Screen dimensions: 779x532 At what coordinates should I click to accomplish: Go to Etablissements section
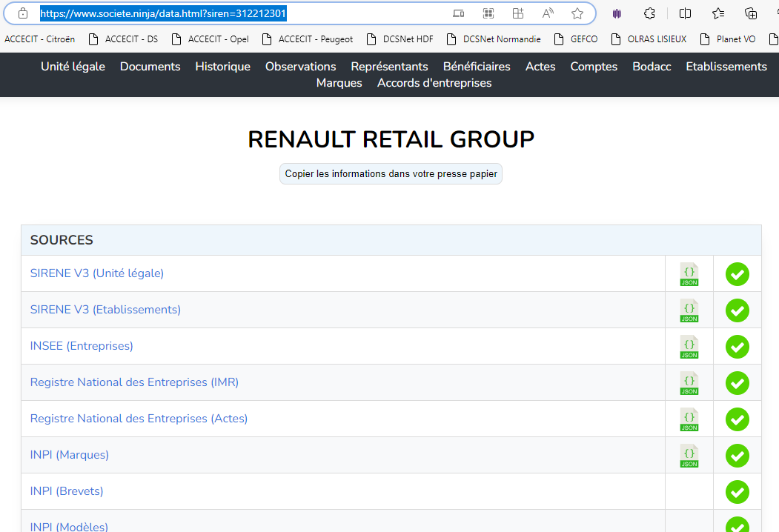click(x=726, y=67)
